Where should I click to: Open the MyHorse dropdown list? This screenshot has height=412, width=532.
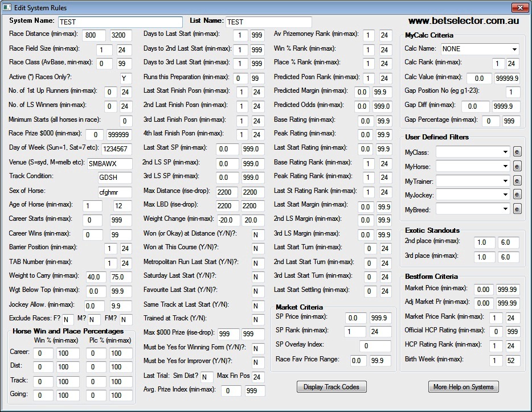point(505,164)
